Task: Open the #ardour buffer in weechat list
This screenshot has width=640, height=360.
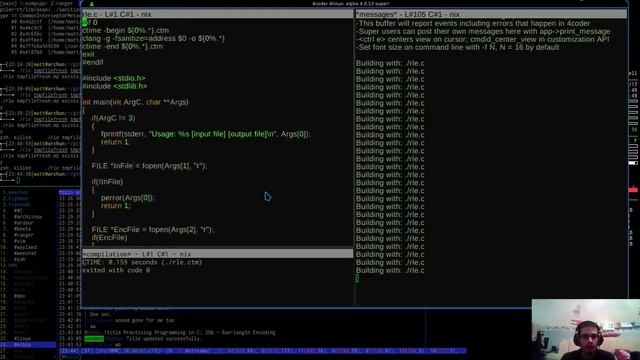Action: click(x=24, y=223)
